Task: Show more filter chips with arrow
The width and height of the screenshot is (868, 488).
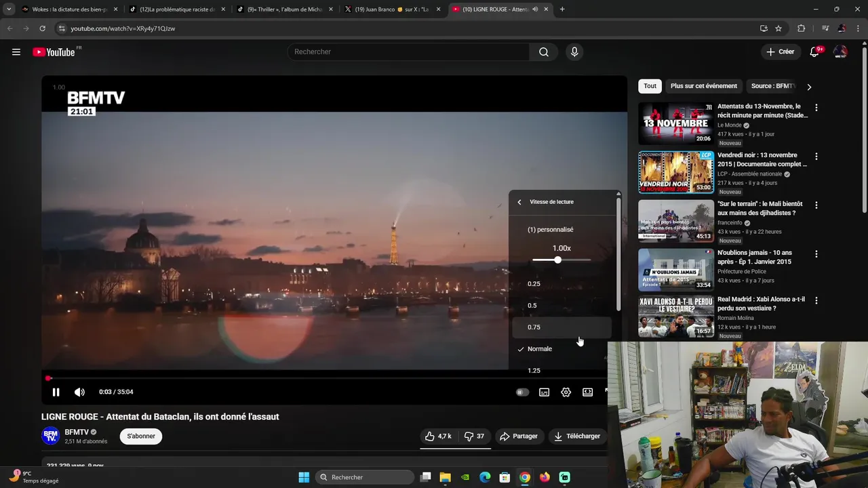Action: coord(809,87)
